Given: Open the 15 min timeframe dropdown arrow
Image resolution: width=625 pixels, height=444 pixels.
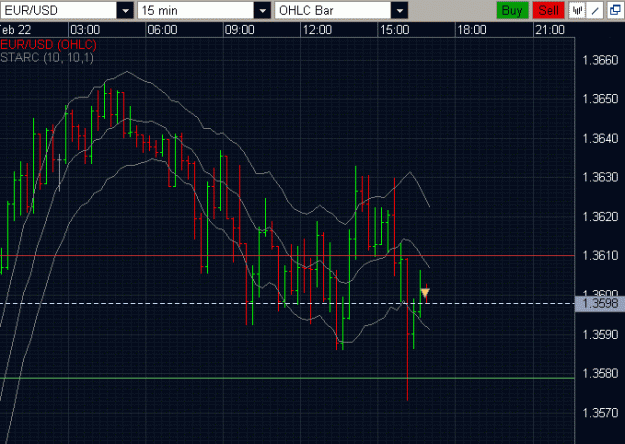Looking at the screenshot, I should (262, 10).
